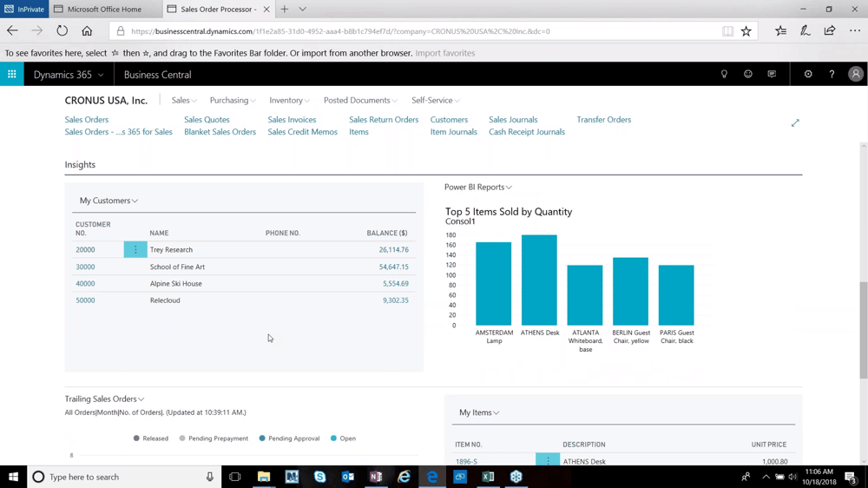This screenshot has width=868, height=488.
Task: Open the Sales Invoices link
Action: pyautogui.click(x=292, y=120)
